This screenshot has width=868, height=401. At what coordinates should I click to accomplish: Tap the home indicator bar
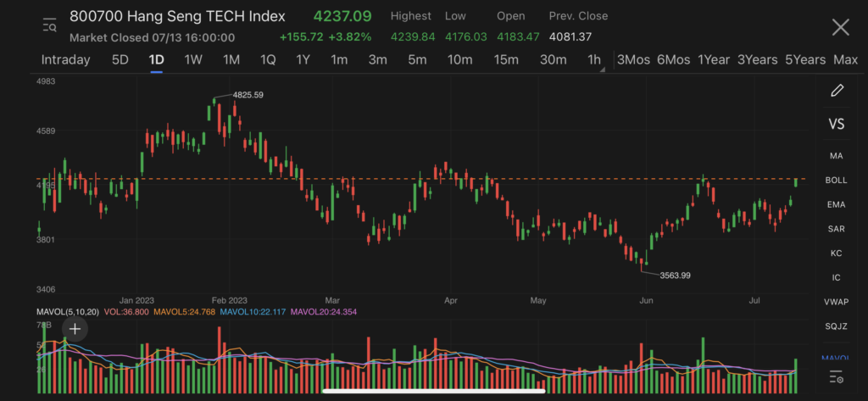[433, 391]
